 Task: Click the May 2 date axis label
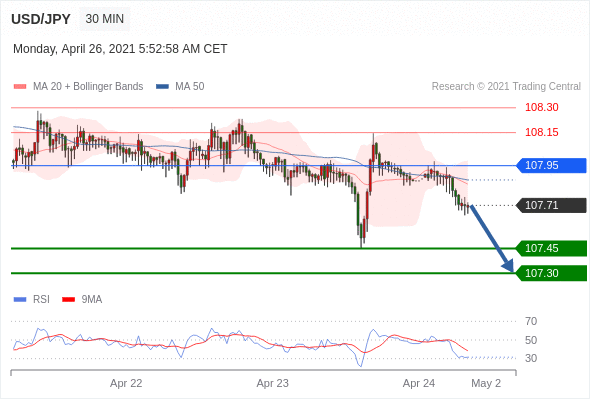486,383
